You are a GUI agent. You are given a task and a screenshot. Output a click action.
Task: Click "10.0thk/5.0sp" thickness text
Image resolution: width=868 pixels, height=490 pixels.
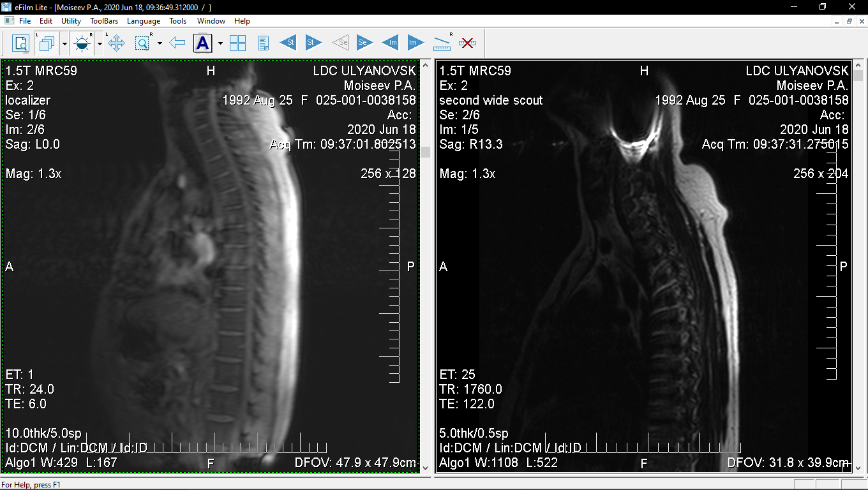click(43, 434)
